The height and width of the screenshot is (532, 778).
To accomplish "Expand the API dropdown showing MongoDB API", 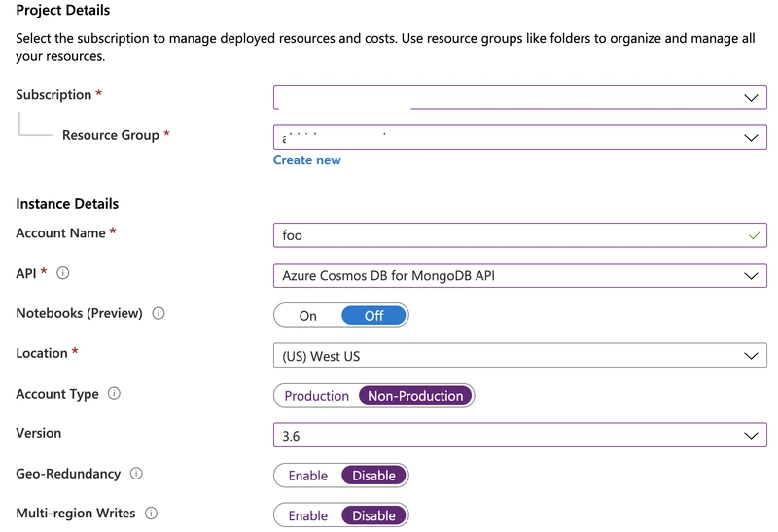I will (520, 275).
